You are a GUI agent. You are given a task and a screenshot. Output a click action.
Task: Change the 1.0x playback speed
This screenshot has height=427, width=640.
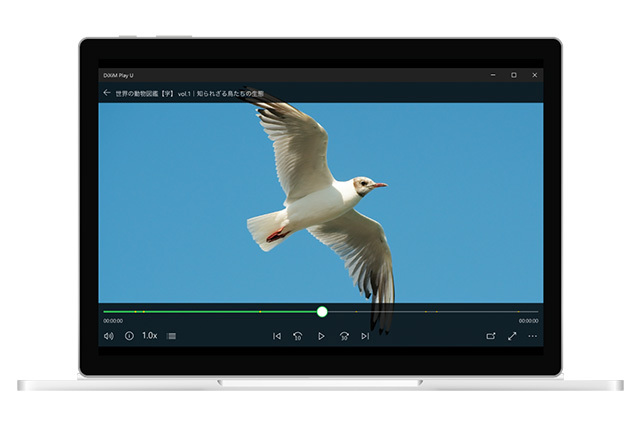150,336
